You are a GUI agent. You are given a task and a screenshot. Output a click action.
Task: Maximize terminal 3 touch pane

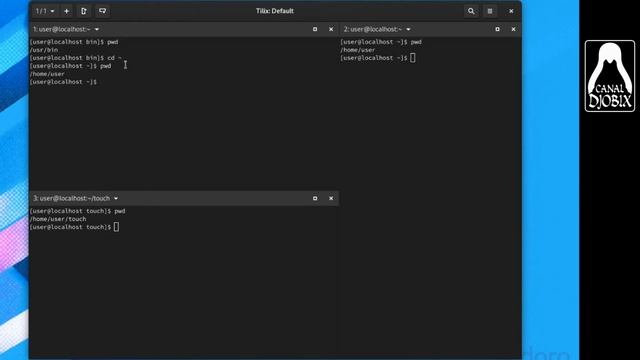point(315,198)
